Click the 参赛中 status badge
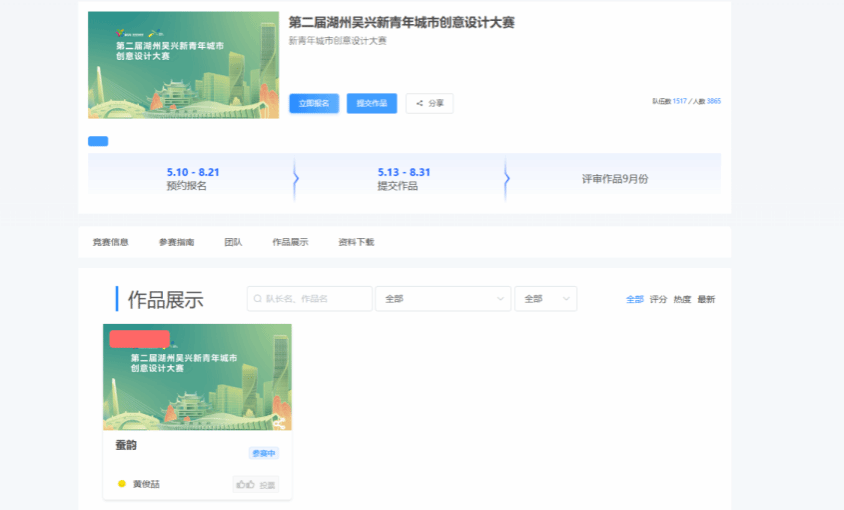Viewport: 844px width, 510px height. point(264,453)
